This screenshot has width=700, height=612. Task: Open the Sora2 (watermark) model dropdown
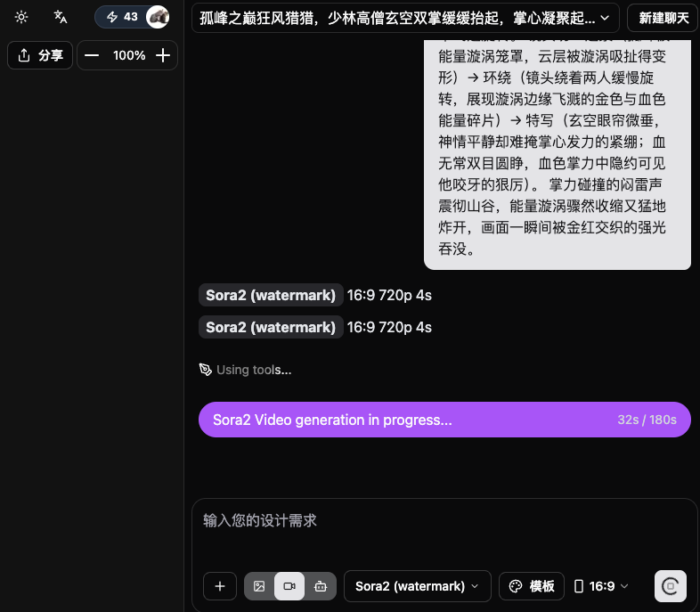pyautogui.click(x=417, y=586)
